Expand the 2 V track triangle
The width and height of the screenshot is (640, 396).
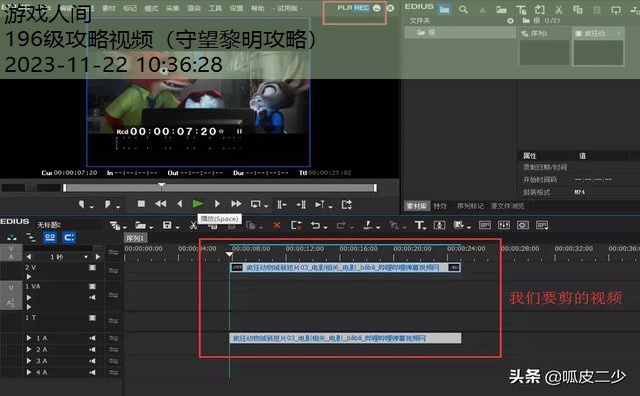(x=29, y=277)
